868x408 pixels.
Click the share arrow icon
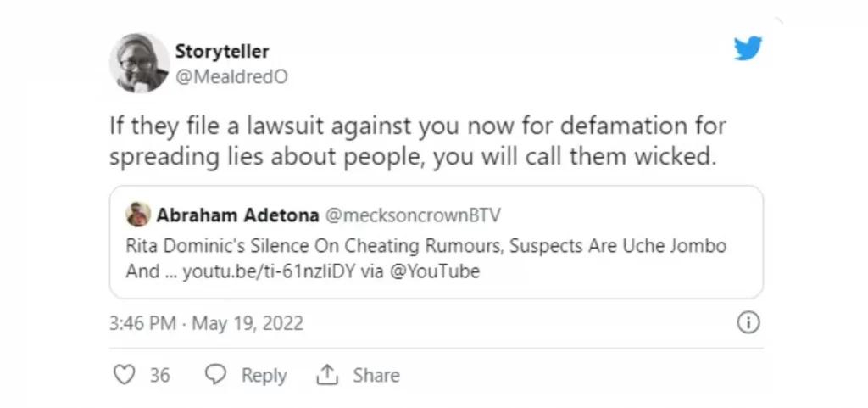click(327, 374)
